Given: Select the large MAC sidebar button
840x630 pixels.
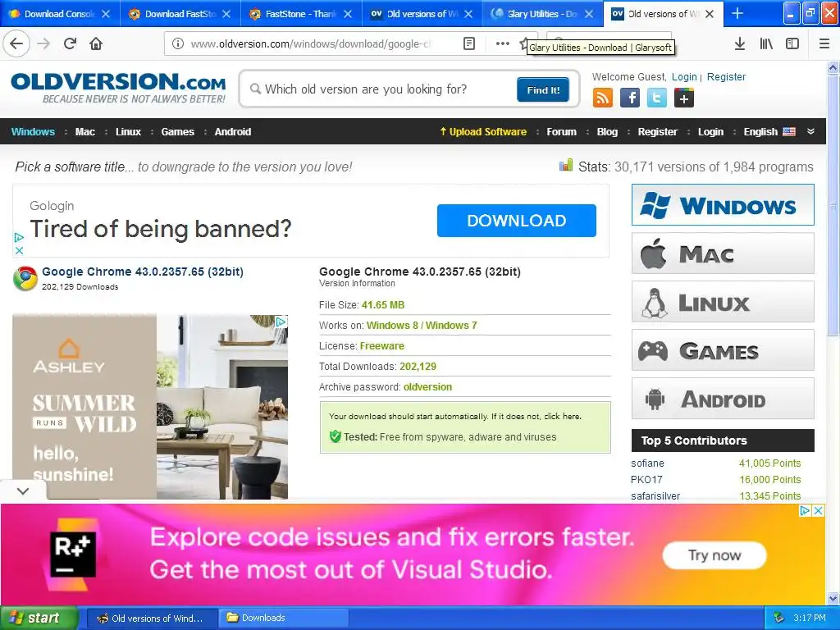Looking at the screenshot, I should [x=723, y=253].
